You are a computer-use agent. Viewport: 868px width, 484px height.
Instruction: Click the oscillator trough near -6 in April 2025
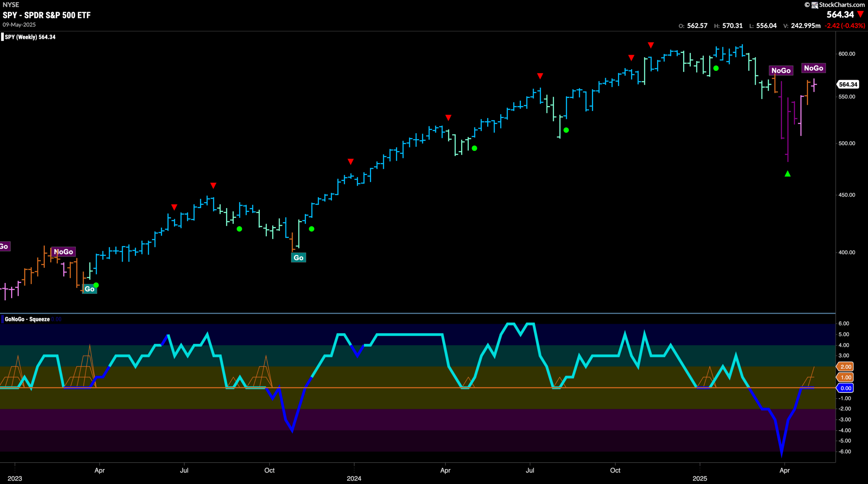782,452
